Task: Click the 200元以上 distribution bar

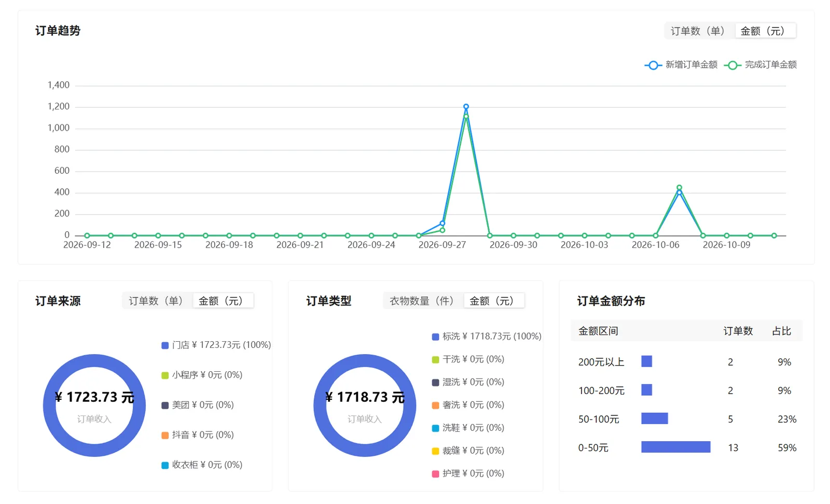Action: (646, 361)
